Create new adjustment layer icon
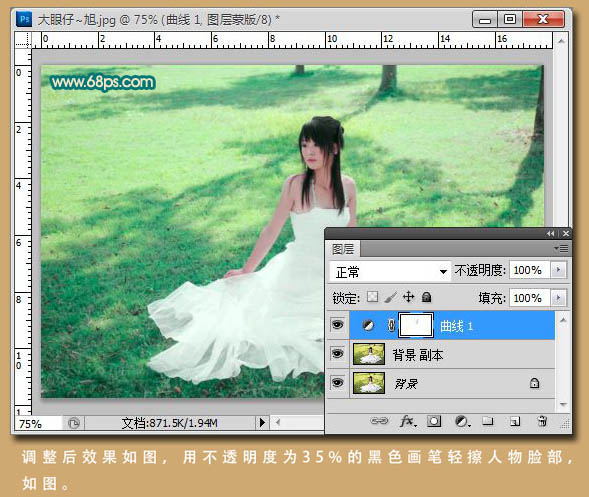Viewport: 589px width, 497px height. [x=462, y=421]
